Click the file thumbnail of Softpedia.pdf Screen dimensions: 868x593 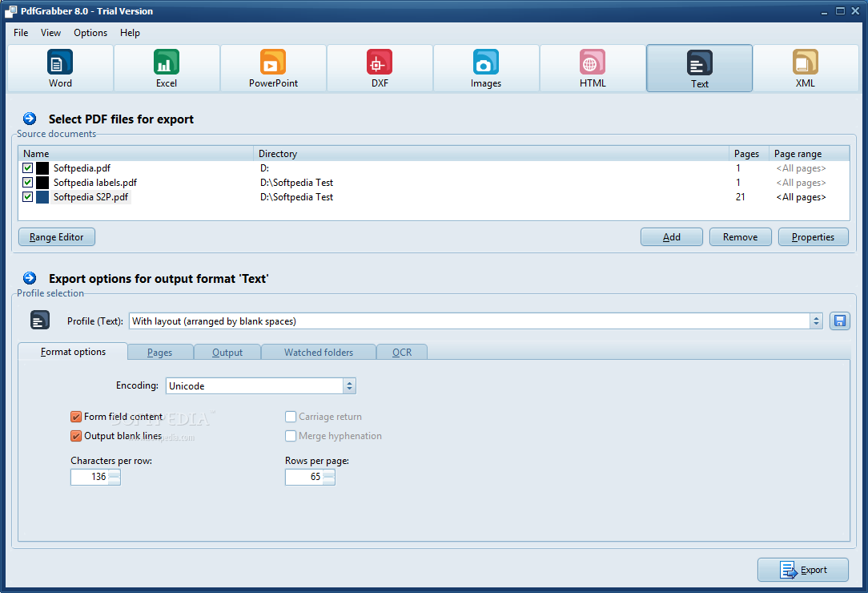pos(42,168)
